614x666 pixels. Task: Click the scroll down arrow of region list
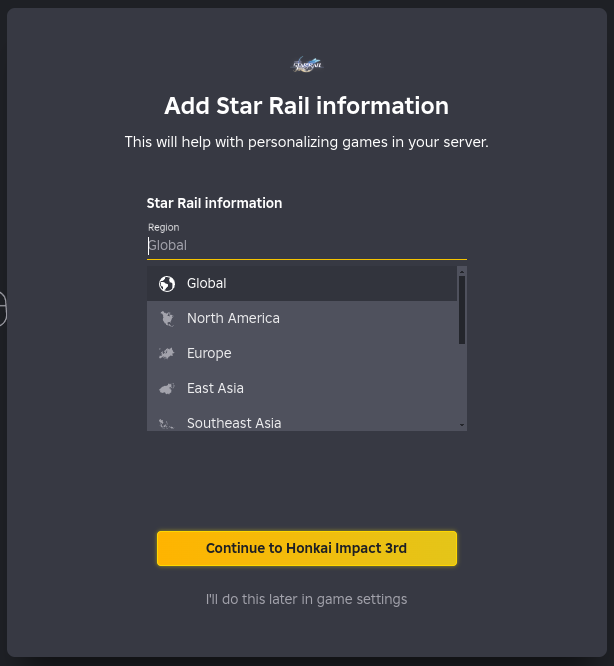(x=462, y=425)
